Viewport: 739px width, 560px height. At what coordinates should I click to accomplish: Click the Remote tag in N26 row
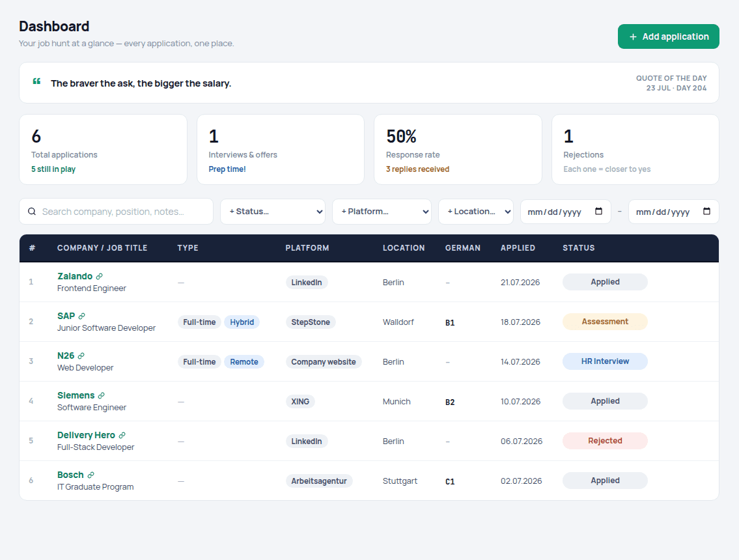[244, 361]
